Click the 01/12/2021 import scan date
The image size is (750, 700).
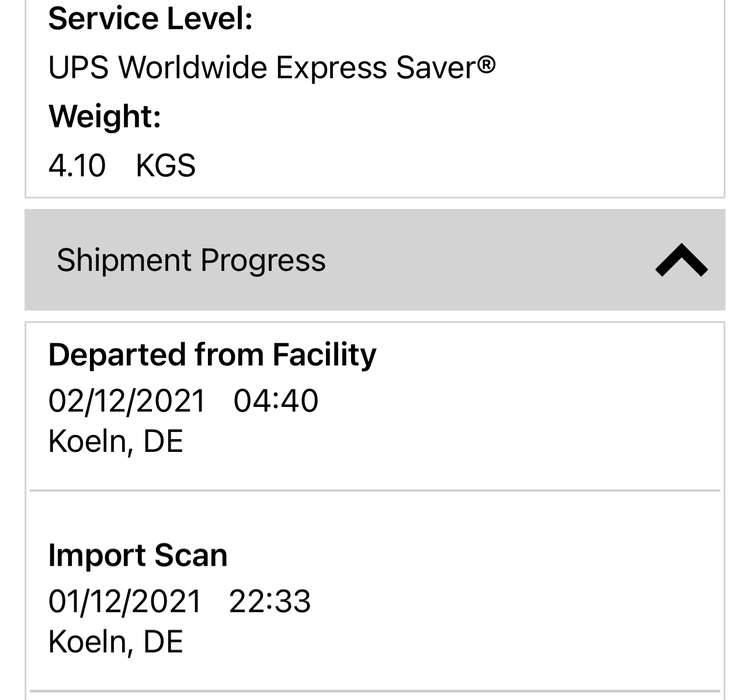click(x=124, y=601)
